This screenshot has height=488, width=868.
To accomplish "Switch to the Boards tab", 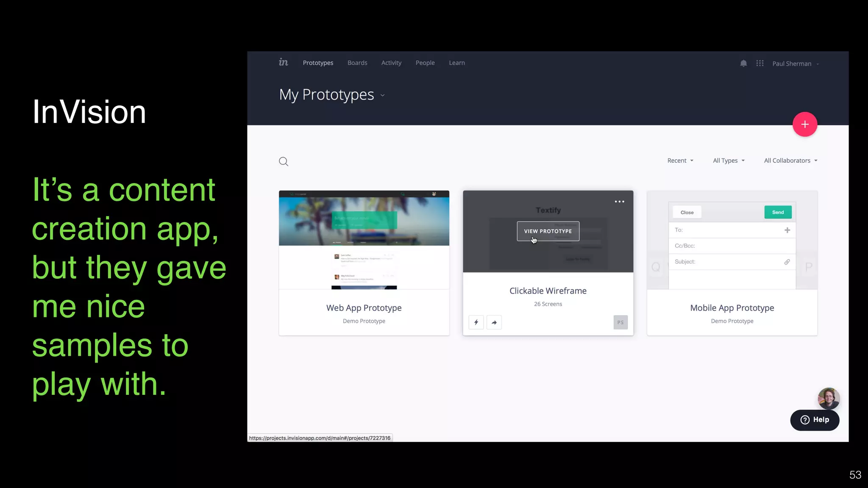I will (357, 63).
